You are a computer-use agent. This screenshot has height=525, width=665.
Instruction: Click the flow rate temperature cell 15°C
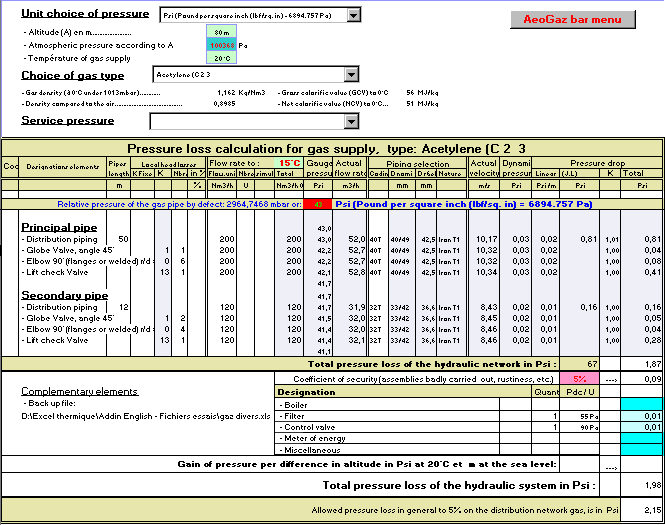point(289,163)
